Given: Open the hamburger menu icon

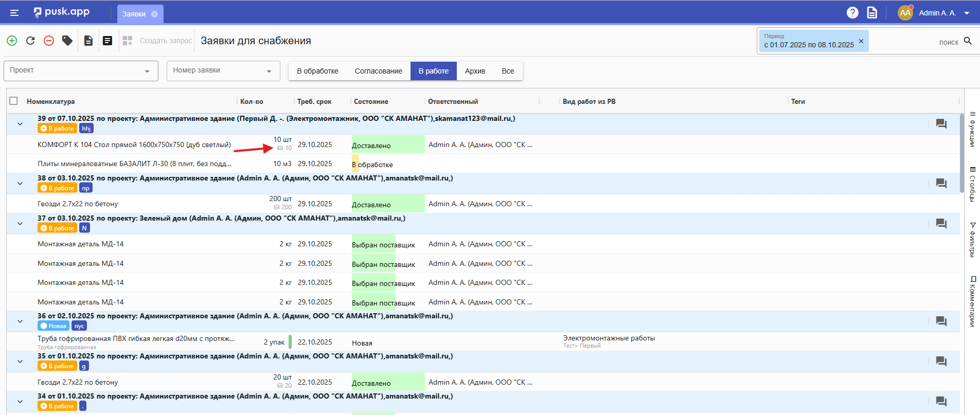Looking at the screenshot, I should pyautogui.click(x=14, y=13).
